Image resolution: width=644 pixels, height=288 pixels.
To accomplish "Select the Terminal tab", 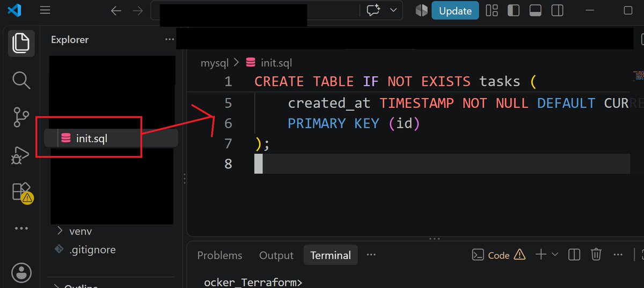I will pyautogui.click(x=331, y=255).
